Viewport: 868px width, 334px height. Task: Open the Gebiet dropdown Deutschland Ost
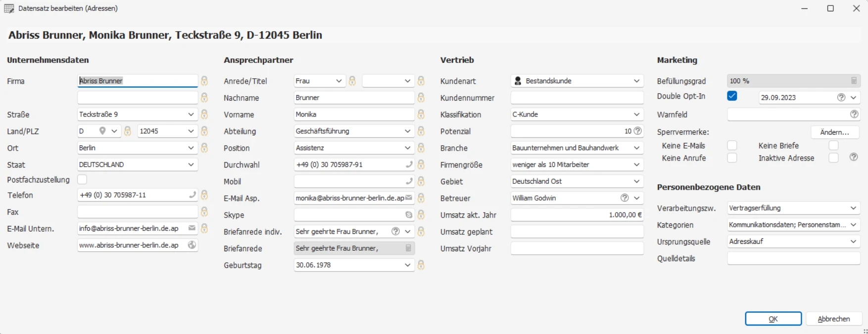tap(636, 181)
